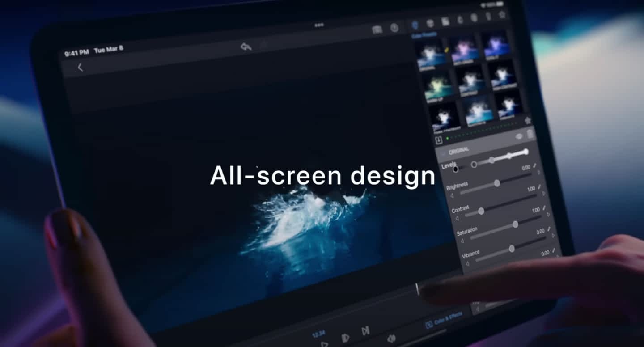This screenshot has height=347, width=644.
Task: Open the droplet-shaped blur effects tab
Action: [460, 20]
